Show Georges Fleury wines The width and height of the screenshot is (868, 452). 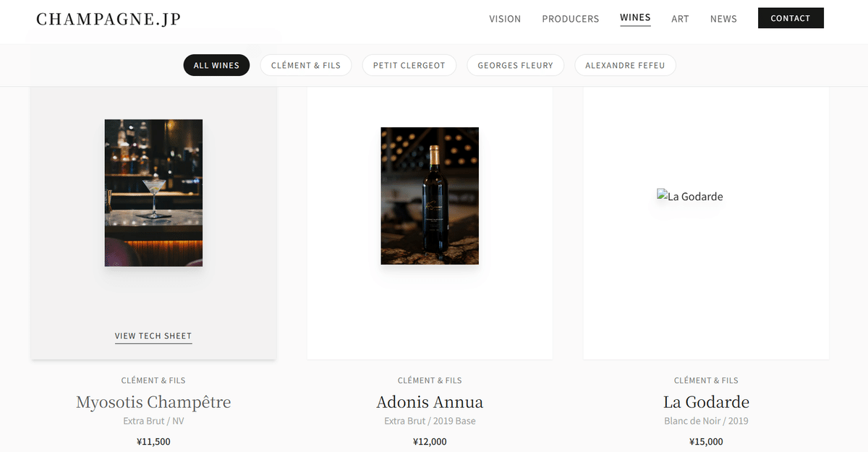pos(516,65)
